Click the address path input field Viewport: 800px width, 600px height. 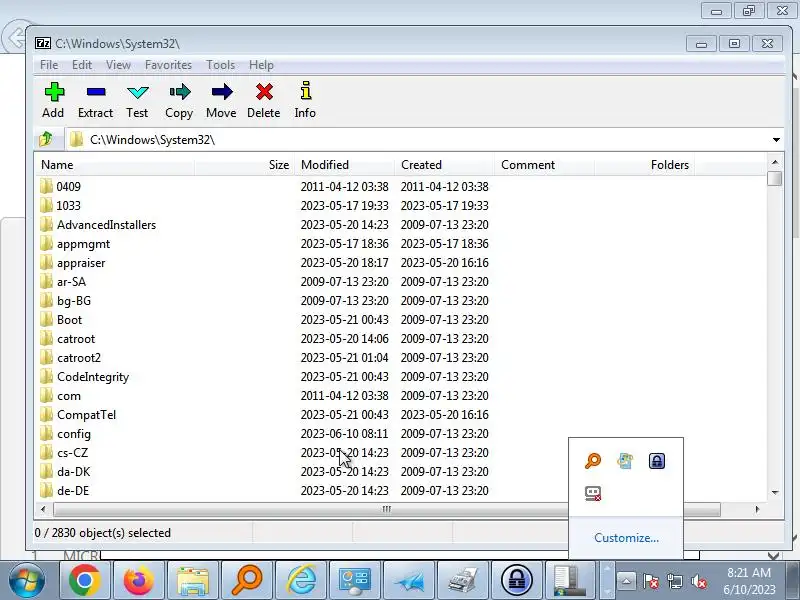point(417,140)
